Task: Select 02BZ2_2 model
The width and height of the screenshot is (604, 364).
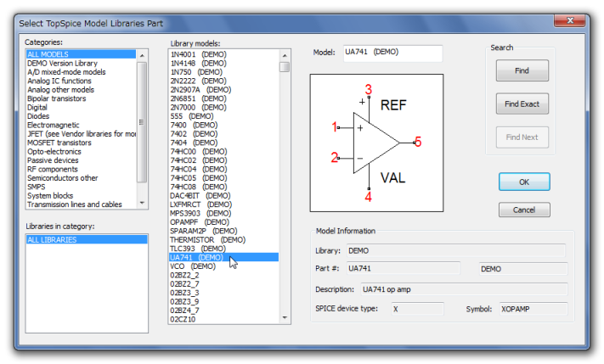Action: coord(223,275)
